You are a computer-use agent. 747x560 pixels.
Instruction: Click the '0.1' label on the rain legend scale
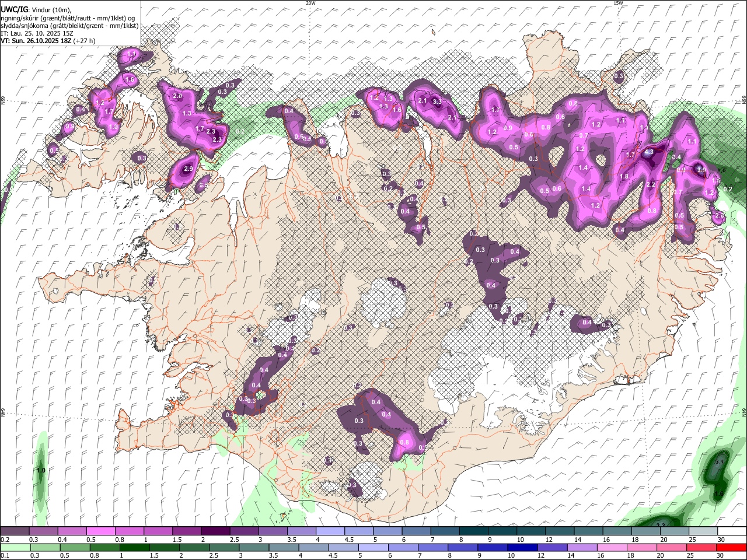click(5, 556)
